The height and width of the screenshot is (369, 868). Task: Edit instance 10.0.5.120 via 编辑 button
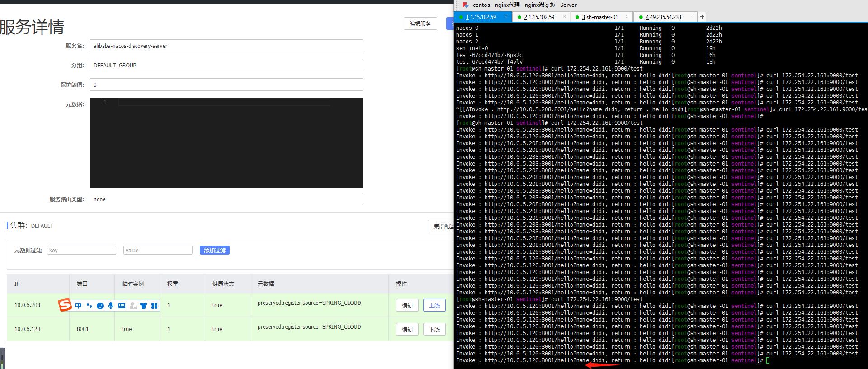point(407,329)
